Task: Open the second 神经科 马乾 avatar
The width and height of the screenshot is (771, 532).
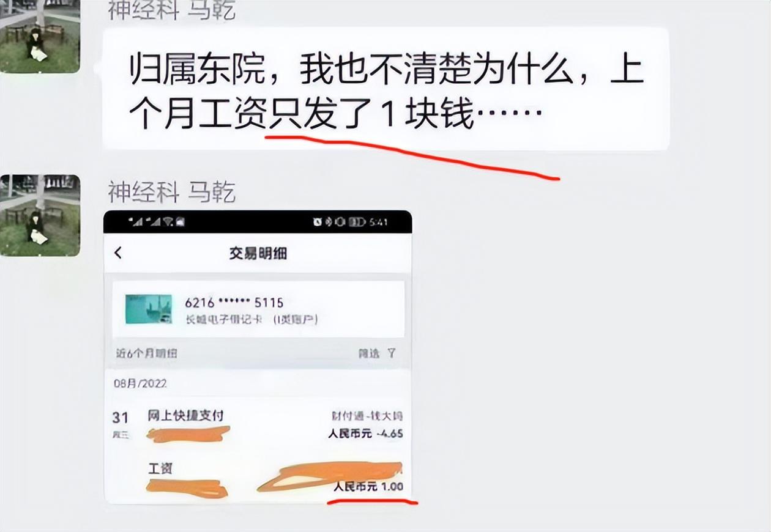Action: point(40,215)
